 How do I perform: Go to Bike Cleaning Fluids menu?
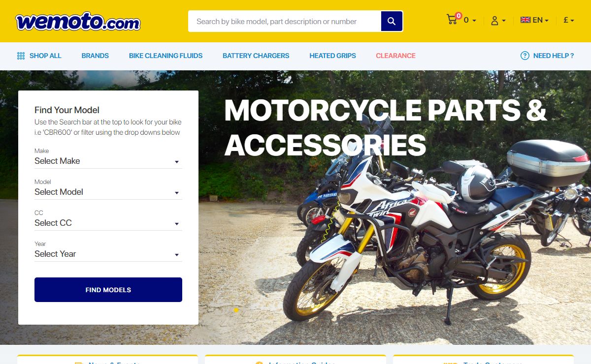[x=165, y=56]
